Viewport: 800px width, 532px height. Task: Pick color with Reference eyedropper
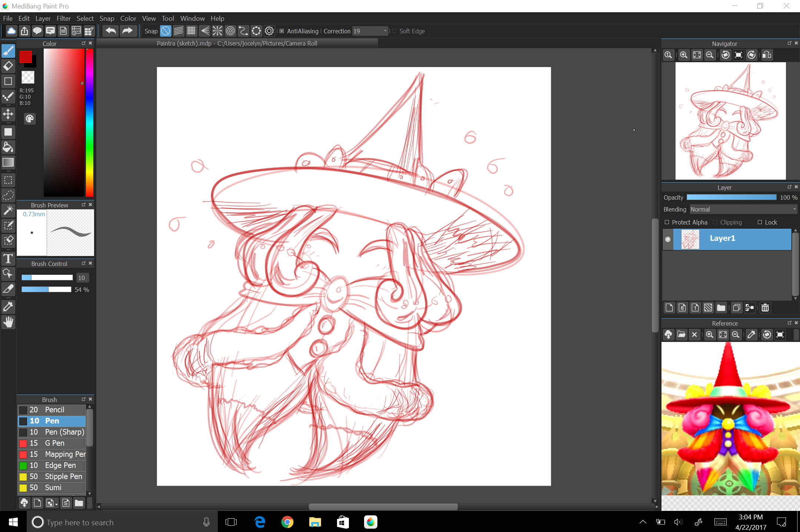751,335
